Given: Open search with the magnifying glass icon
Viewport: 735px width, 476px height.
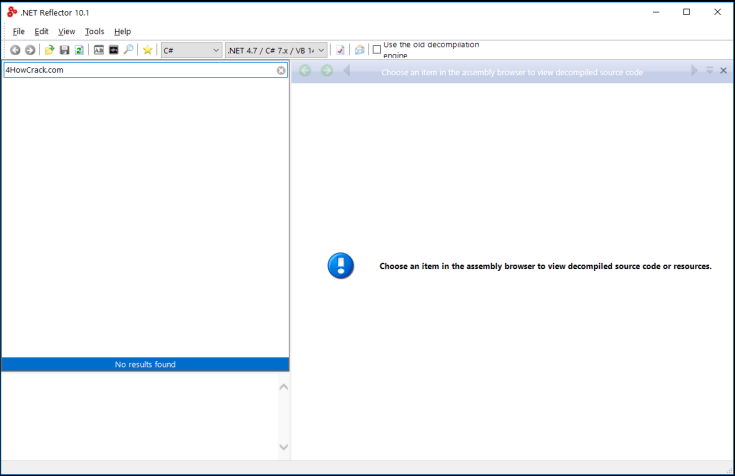Looking at the screenshot, I should 128,50.
